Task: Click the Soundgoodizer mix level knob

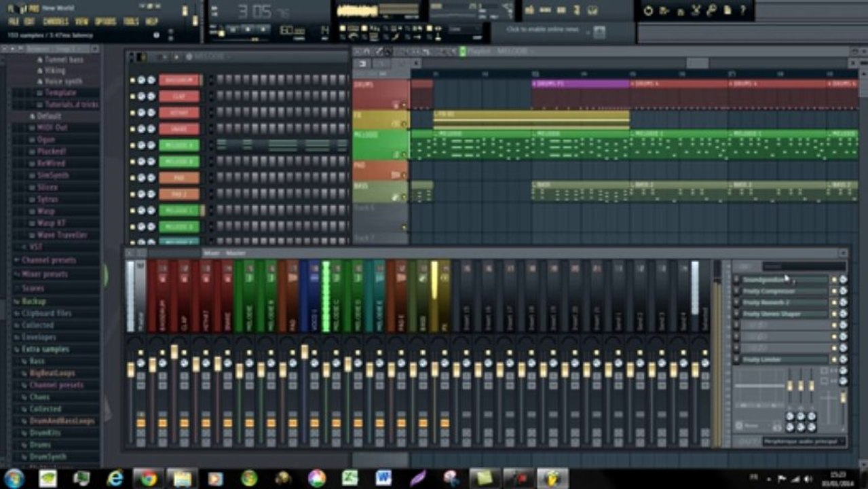Action: [843, 280]
